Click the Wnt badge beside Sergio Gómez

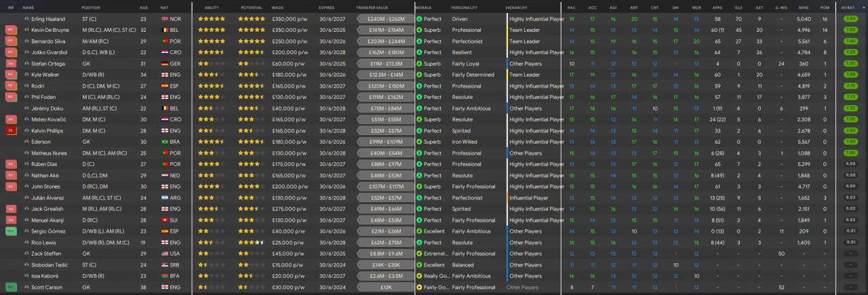click(11, 231)
